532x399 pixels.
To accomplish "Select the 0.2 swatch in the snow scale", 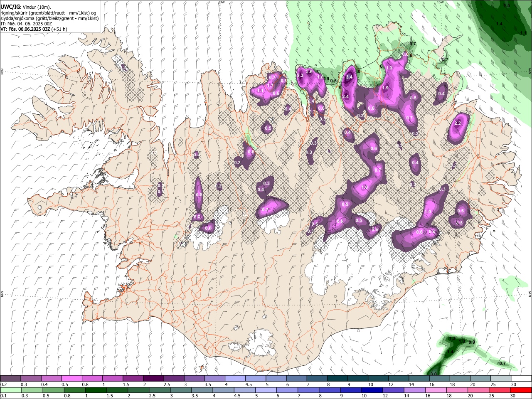I will coord(10,379).
